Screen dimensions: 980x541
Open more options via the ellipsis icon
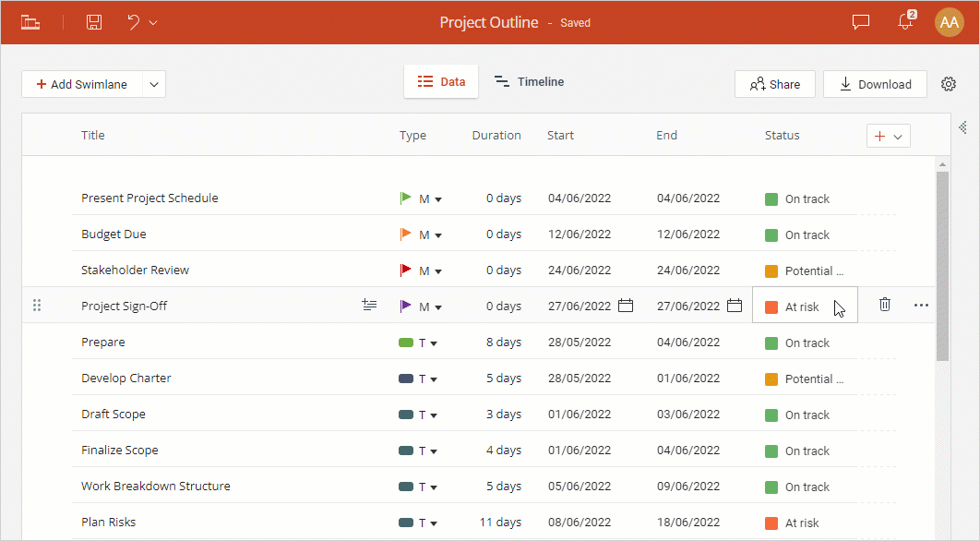click(x=921, y=304)
